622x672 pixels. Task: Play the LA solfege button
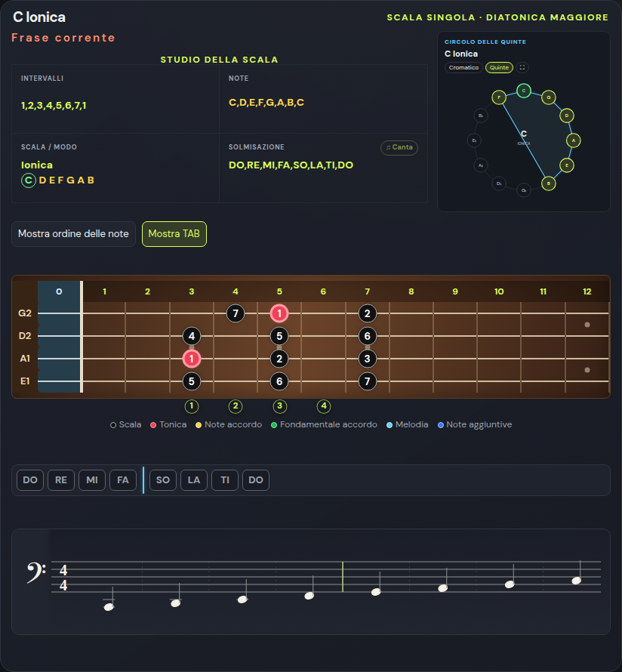coord(194,480)
